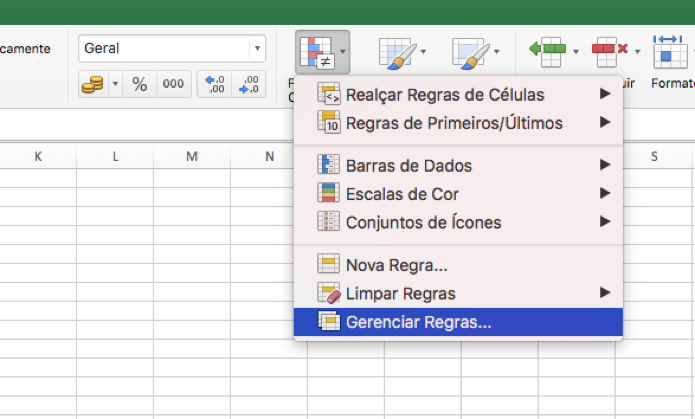Expand Format as Table dropdown arrow

tap(423, 52)
